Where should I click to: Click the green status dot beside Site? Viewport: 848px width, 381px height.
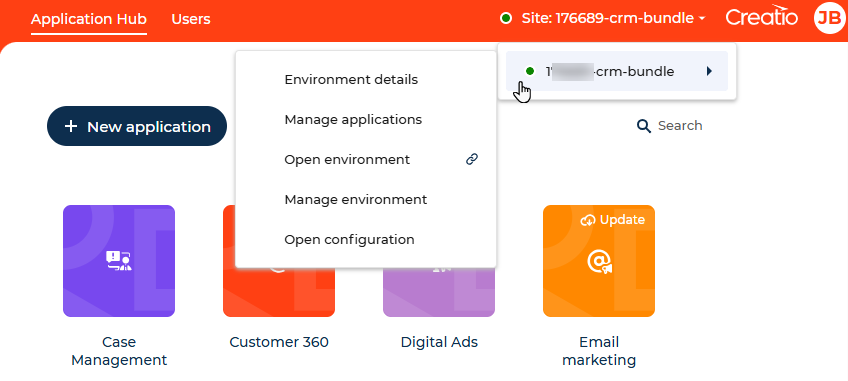(x=506, y=18)
